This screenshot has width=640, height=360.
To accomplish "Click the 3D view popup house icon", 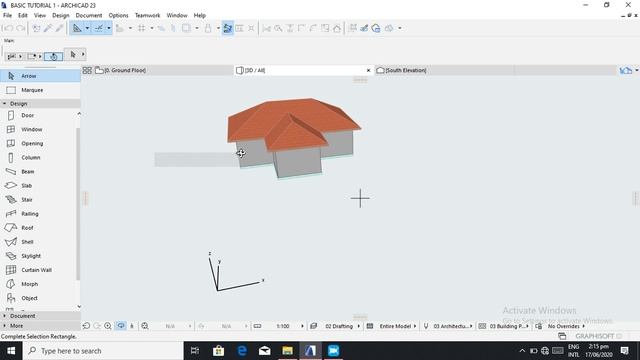I will (625, 70).
